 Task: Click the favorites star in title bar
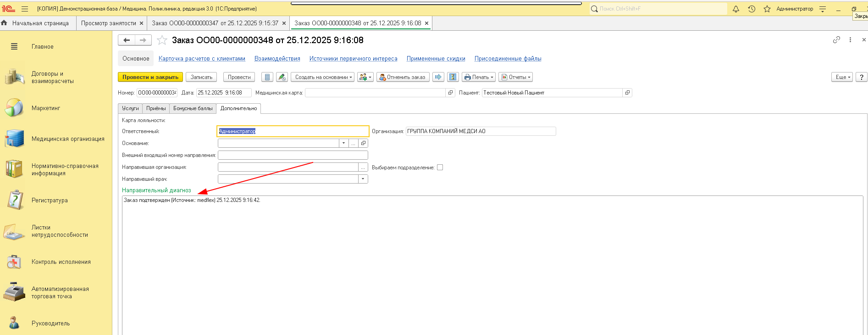pyautogui.click(x=767, y=9)
